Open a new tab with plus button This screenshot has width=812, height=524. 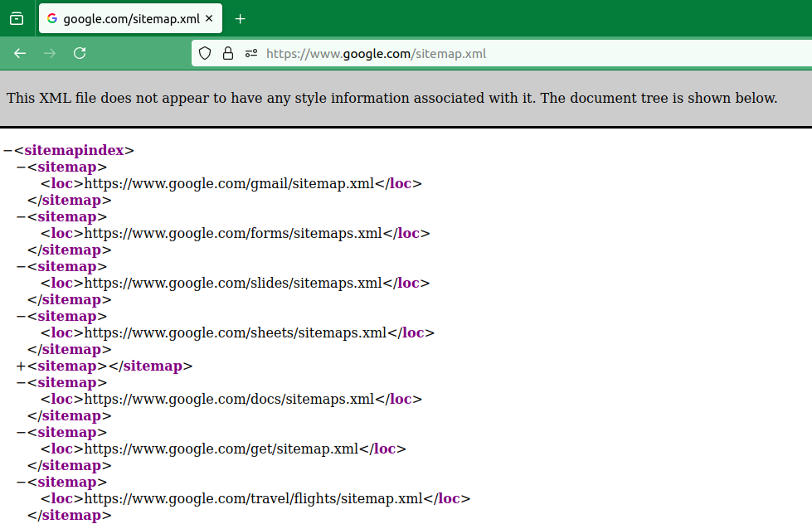pos(241,19)
